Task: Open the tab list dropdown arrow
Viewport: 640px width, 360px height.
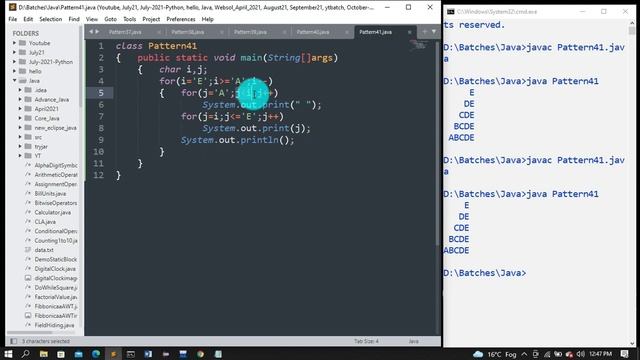Action: pyautogui.click(x=434, y=32)
